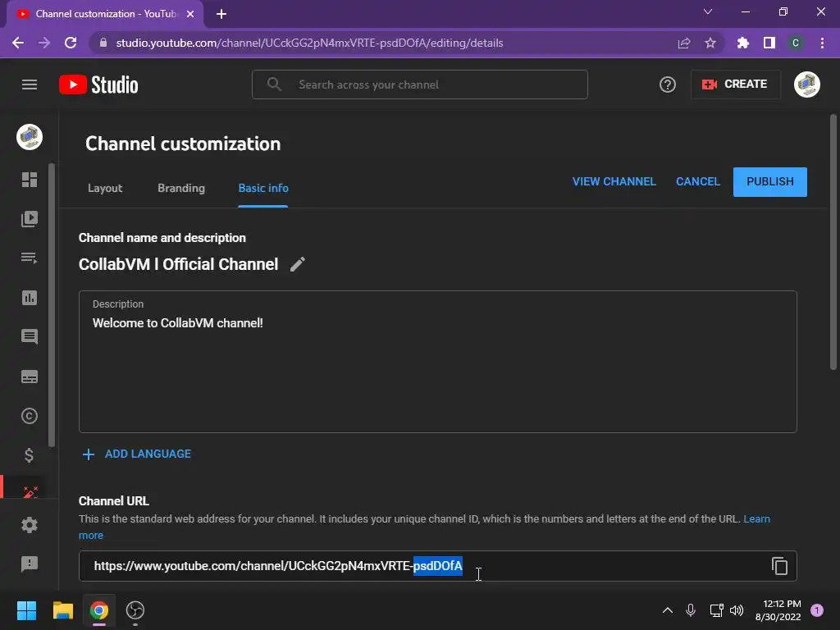Switch to the Branding tab

[181, 188]
